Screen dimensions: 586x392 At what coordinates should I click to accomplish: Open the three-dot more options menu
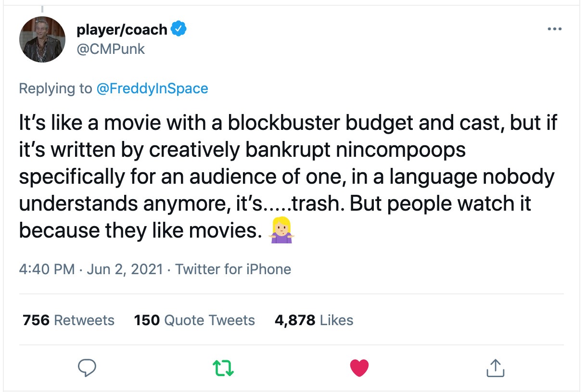tap(555, 29)
